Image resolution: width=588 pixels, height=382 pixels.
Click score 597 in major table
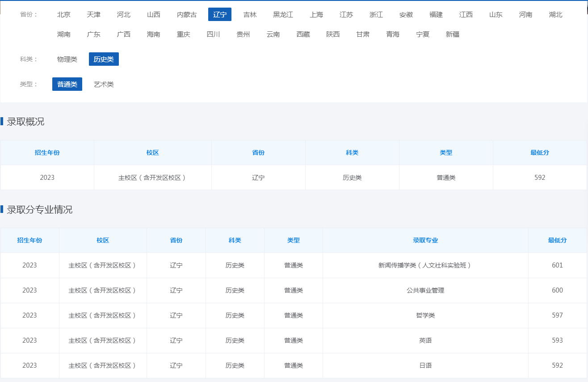pyautogui.click(x=558, y=315)
